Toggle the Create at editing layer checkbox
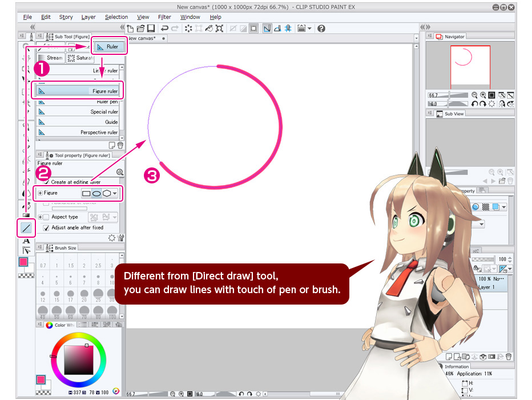 [47, 182]
